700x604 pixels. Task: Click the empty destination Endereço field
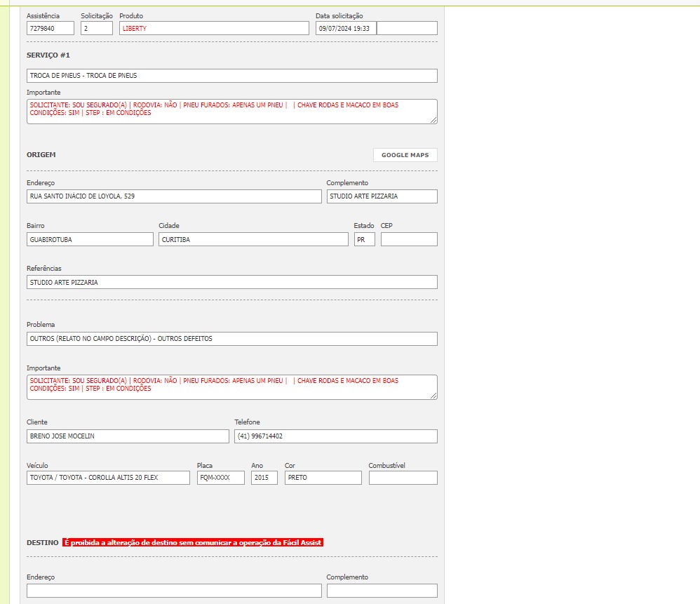[x=174, y=591]
